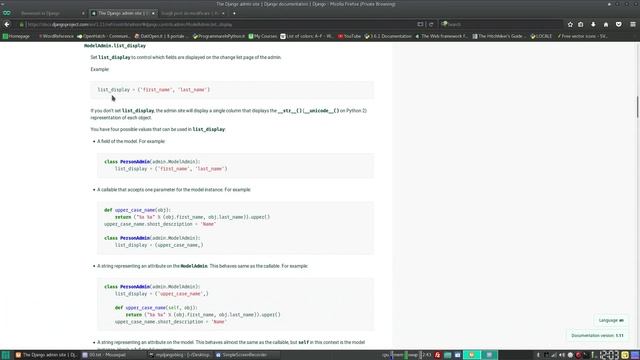Go back with the browser back arrow

point(7,24)
